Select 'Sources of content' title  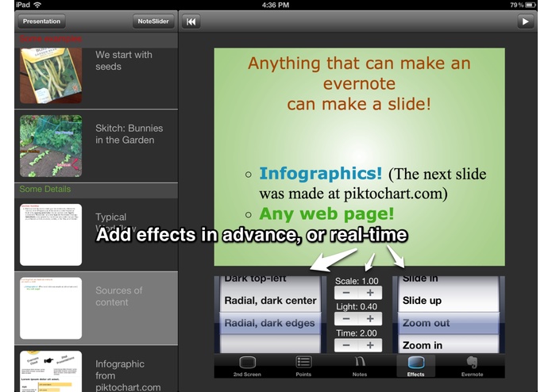(x=118, y=296)
